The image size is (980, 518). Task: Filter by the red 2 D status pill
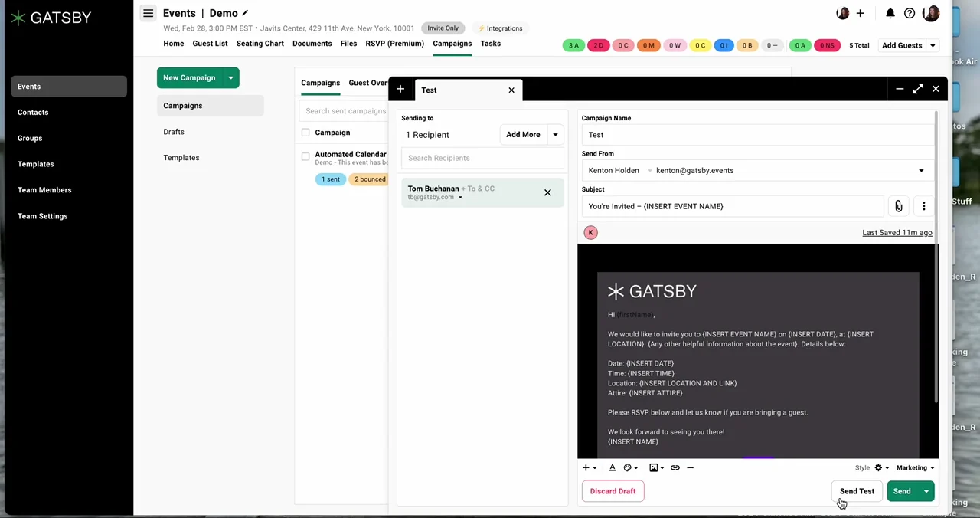tap(598, 46)
